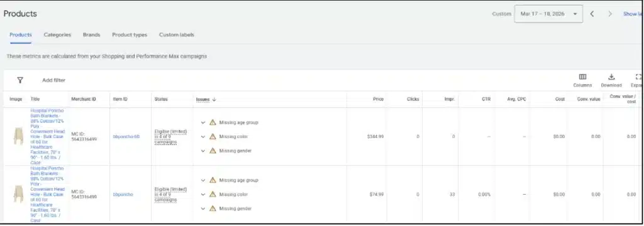Sort by the Conv. value column header
Image resolution: width=644 pixels, height=226 pixels.
[x=589, y=99]
